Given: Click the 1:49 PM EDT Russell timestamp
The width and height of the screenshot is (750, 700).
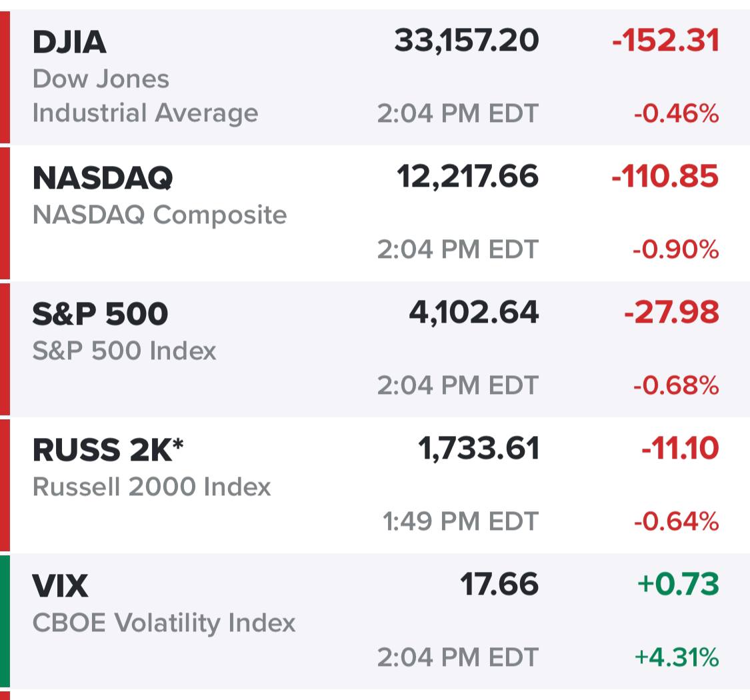Looking at the screenshot, I should 460,521.
